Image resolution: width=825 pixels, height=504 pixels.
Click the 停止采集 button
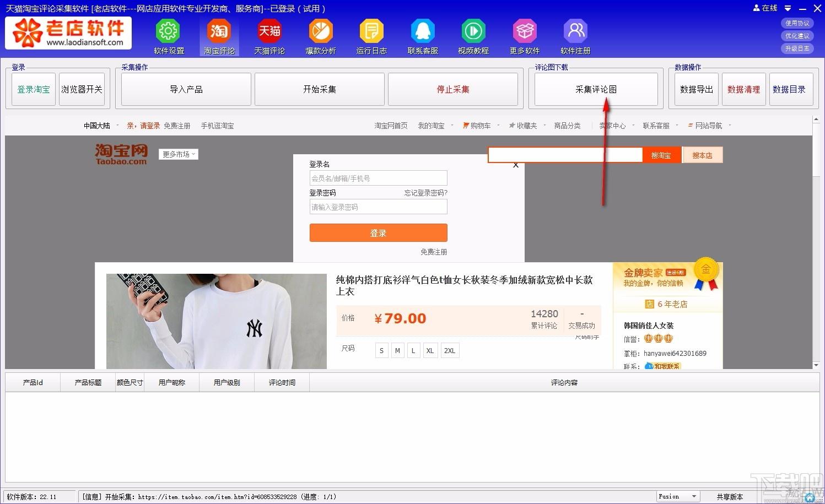click(453, 89)
